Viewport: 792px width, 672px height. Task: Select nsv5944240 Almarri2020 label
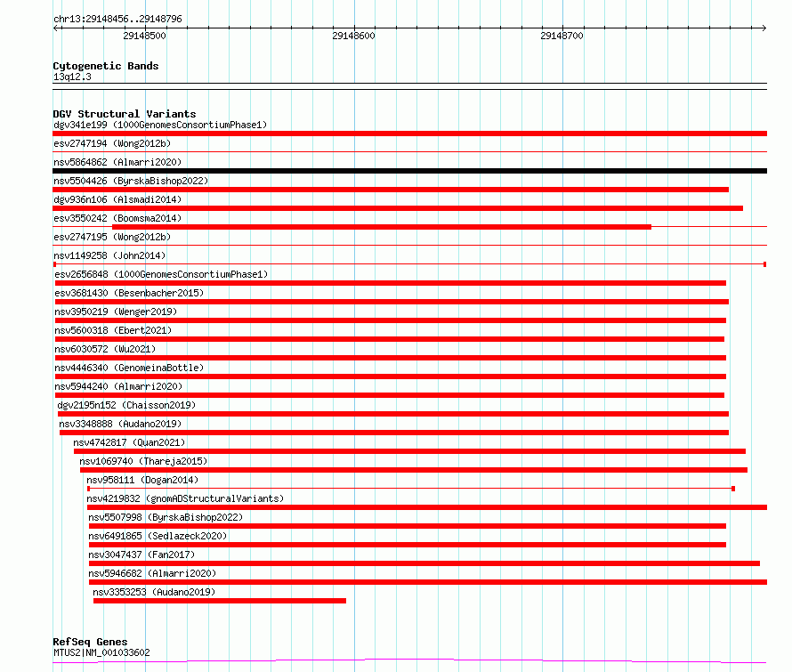click(x=118, y=386)
